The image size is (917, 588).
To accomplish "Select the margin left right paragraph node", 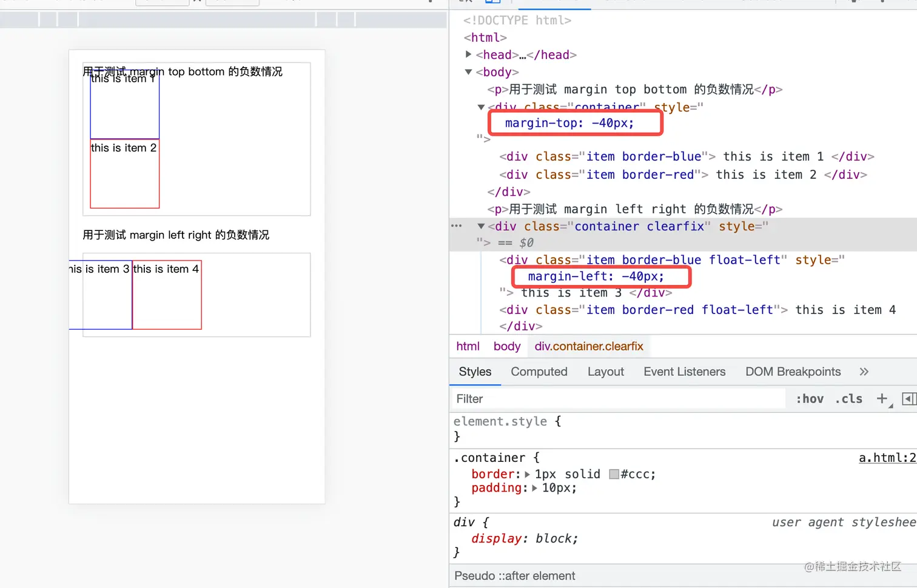I will pyautogui.click(x=635, y=209).
